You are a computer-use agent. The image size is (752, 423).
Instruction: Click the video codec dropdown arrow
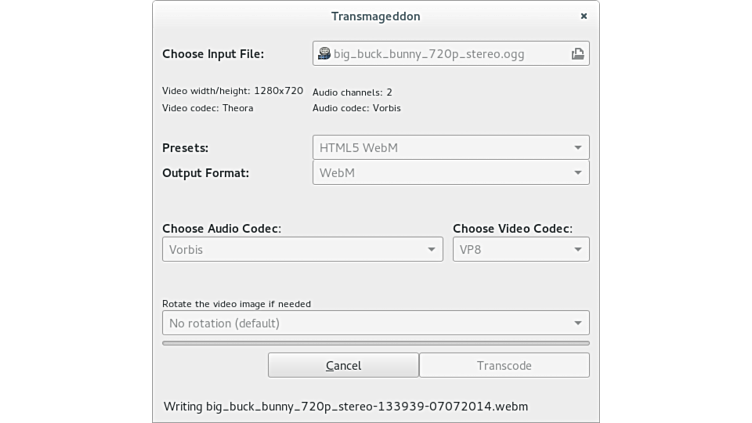point(577,249)
